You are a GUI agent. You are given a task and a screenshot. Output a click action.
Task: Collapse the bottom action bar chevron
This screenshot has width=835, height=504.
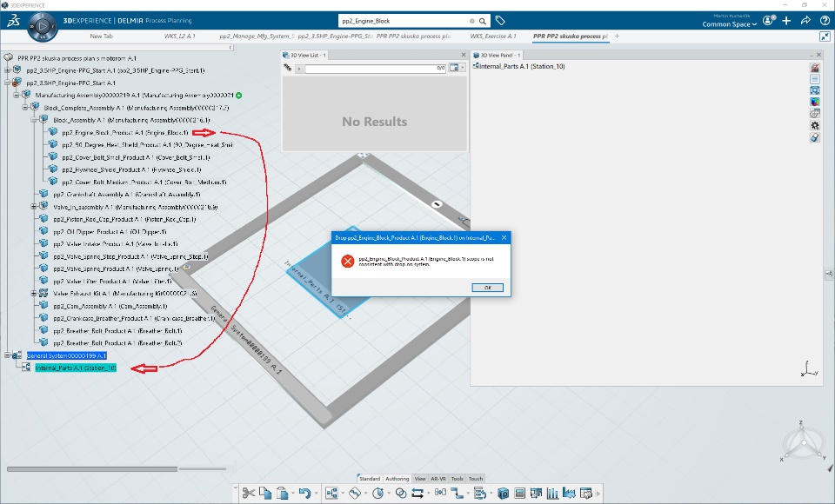coord(236,487)
